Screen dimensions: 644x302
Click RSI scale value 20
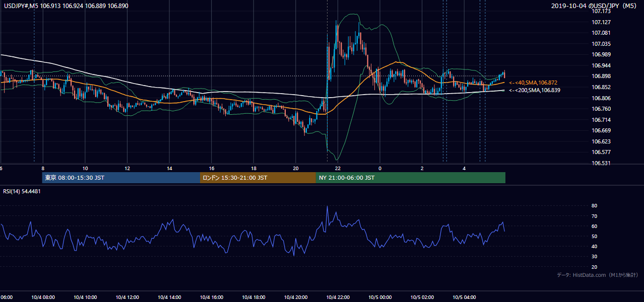(595, 267)
